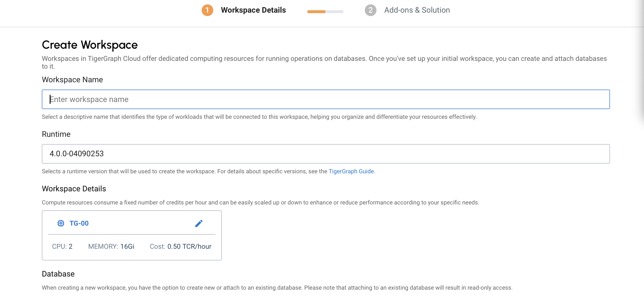
Task: Go to the Workspace Details step
Action: tap(253, 10)
